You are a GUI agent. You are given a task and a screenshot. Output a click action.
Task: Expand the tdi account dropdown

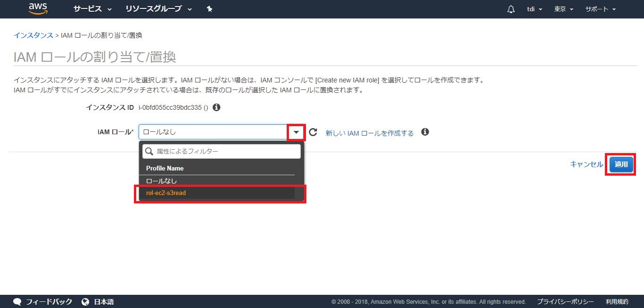pos(534,9)
